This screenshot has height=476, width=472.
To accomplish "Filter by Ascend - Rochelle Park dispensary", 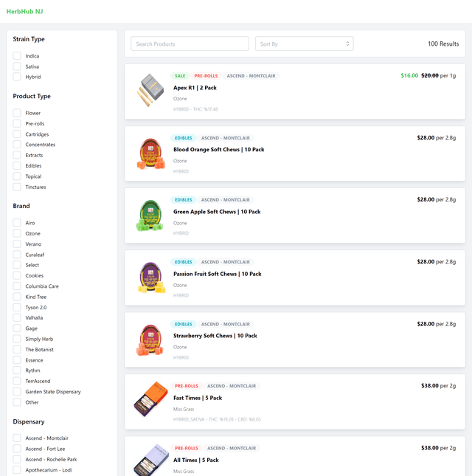I will (x=17, y=460).
